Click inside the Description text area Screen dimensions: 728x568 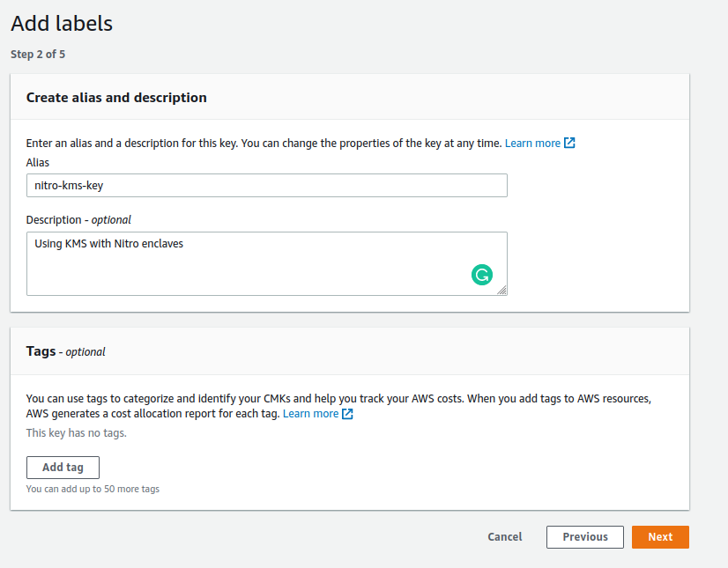click(x=247, y=263)
